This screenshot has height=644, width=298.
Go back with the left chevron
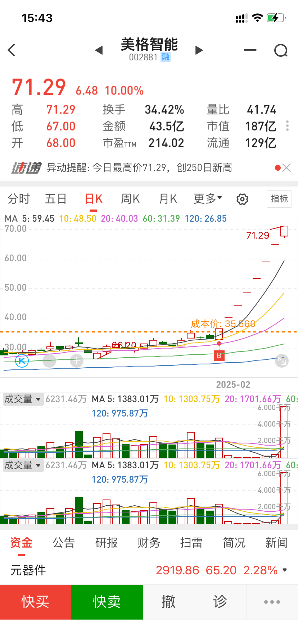(12, 50)
